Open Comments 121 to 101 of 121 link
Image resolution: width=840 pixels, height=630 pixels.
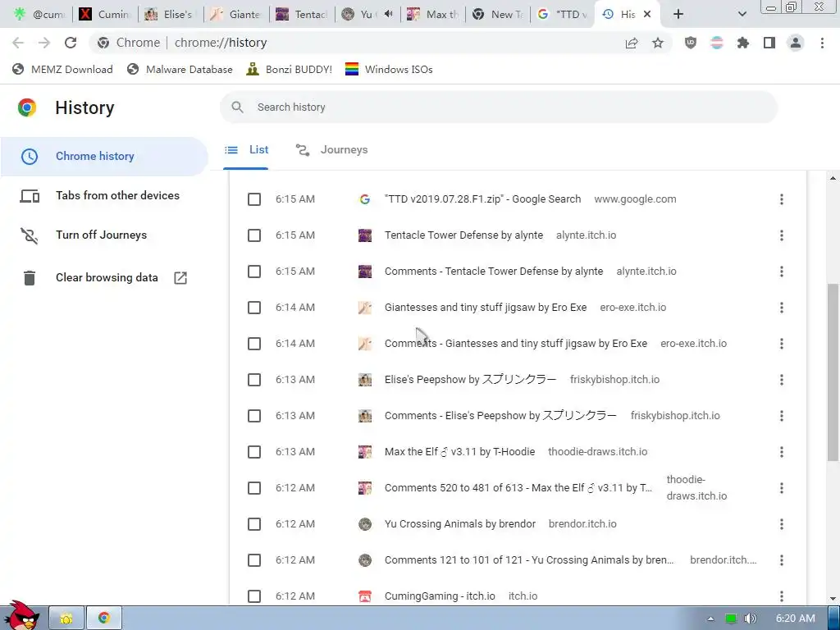(529, 560)
